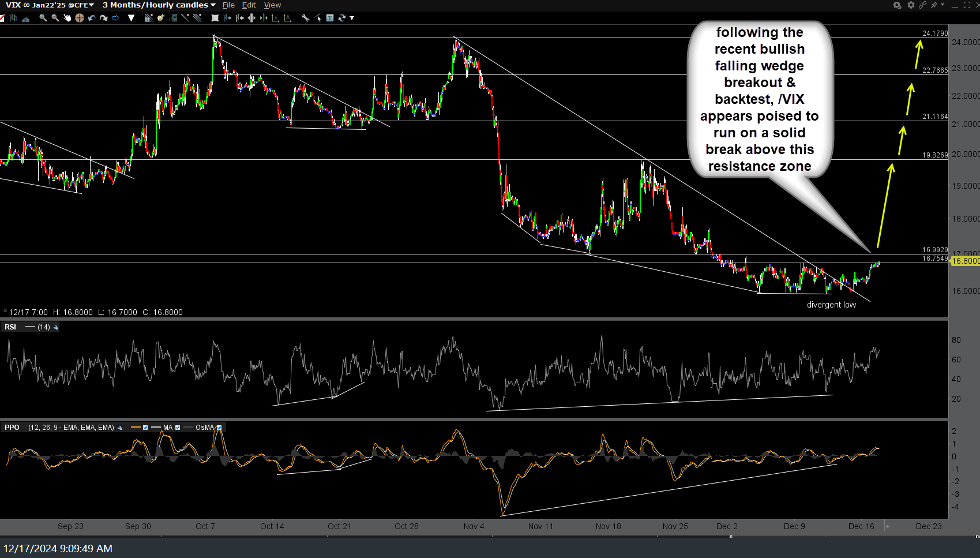This screenshot has width=980, height=558.
Task: Toggle the PPO orange line checkbox
Action: click(x=145, y=428)
